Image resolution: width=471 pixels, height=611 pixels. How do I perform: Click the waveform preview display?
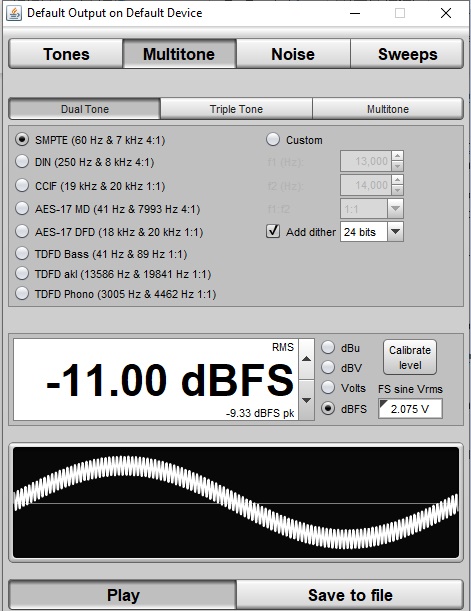236,503
